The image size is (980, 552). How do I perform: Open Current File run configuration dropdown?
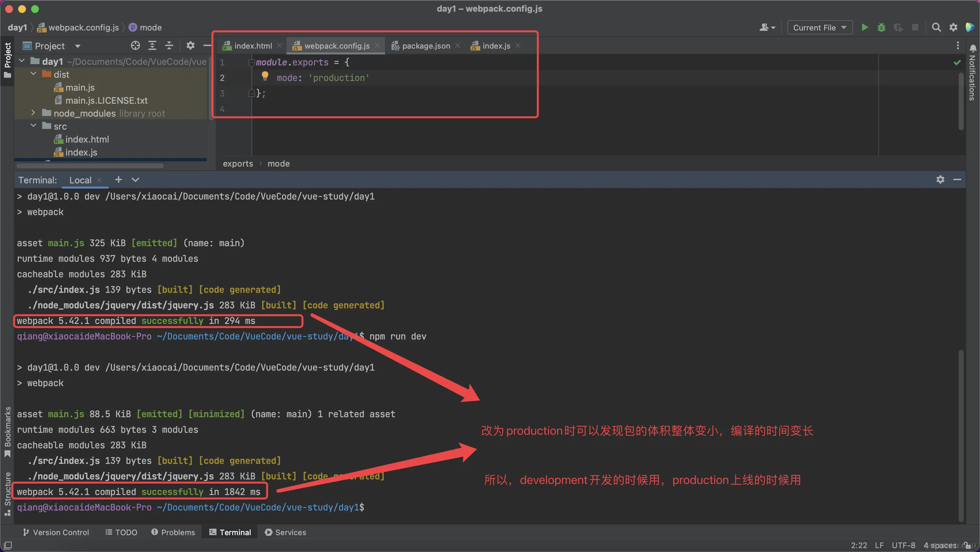tap(820, 27)
